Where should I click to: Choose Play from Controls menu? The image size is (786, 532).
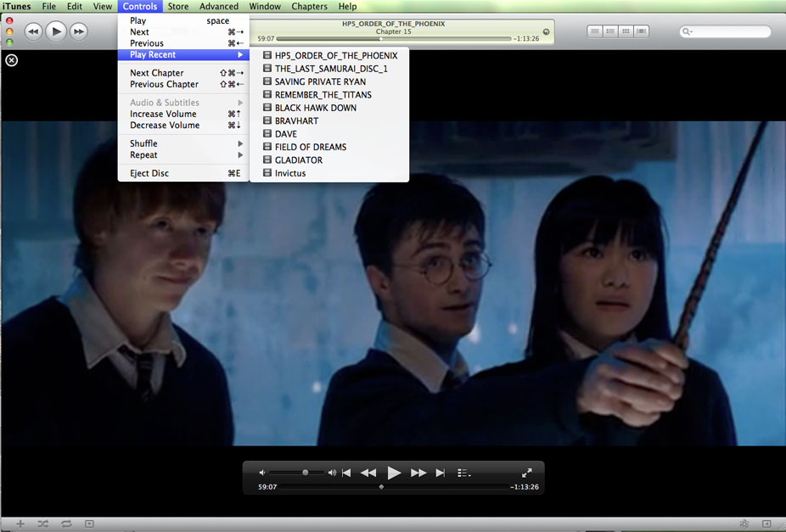[183, 20]
